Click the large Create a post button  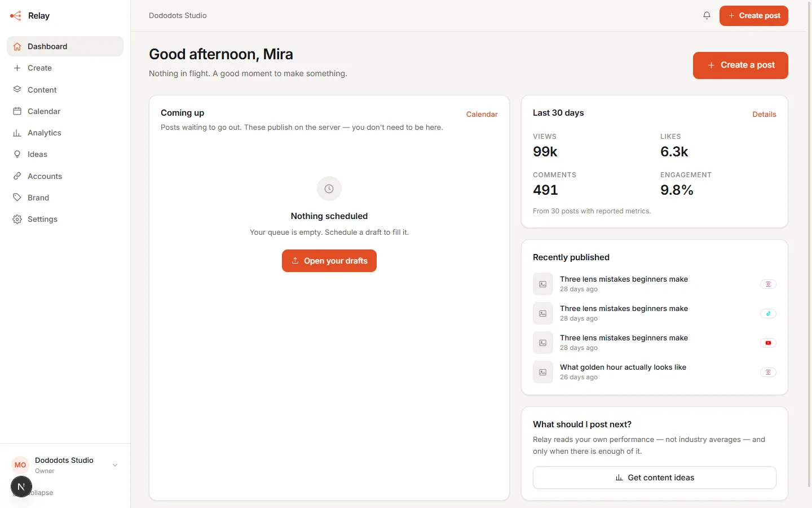(x=740, y=65)
